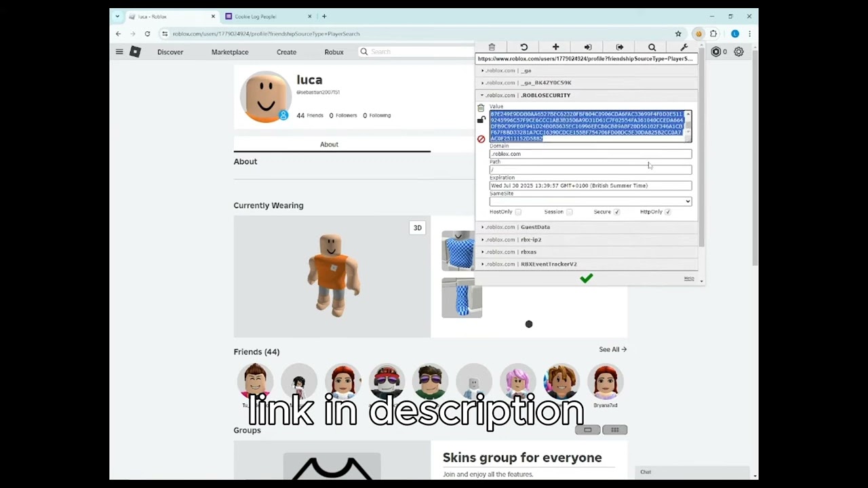The width and height of the screenshot is (868, 488).
Task: Collapse the .ROBLOSECURITY cookie row
Action: (587, 95)
